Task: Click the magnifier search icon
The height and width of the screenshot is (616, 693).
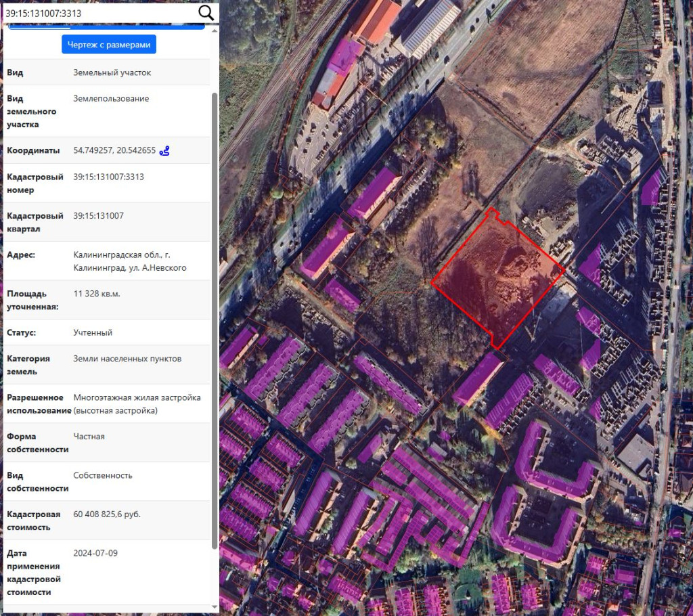Action: coord(206,13)
